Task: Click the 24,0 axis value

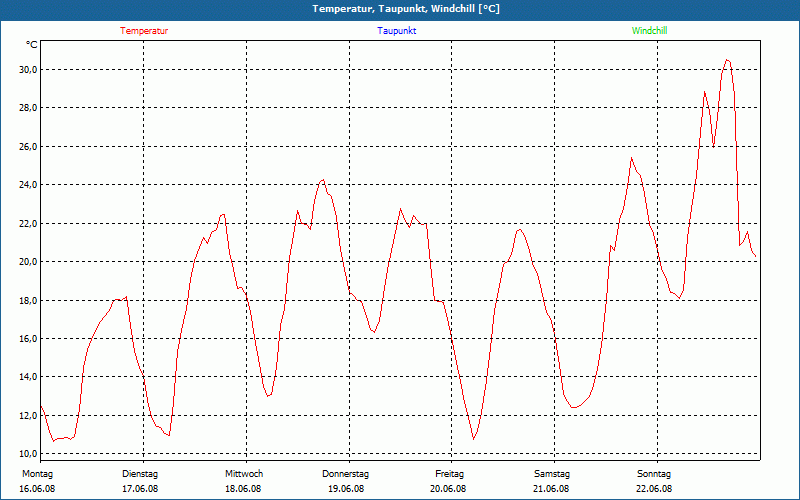Action: tap(28, 185)
